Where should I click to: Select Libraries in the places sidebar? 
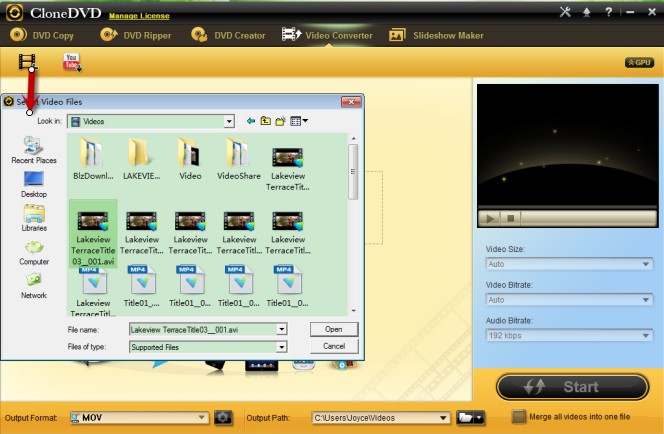click(x=34, y=218)
